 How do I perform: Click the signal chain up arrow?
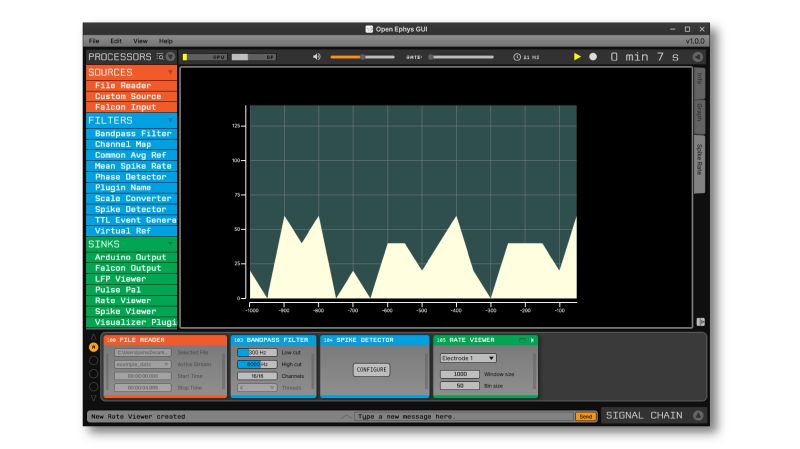(x=93, y=337)
